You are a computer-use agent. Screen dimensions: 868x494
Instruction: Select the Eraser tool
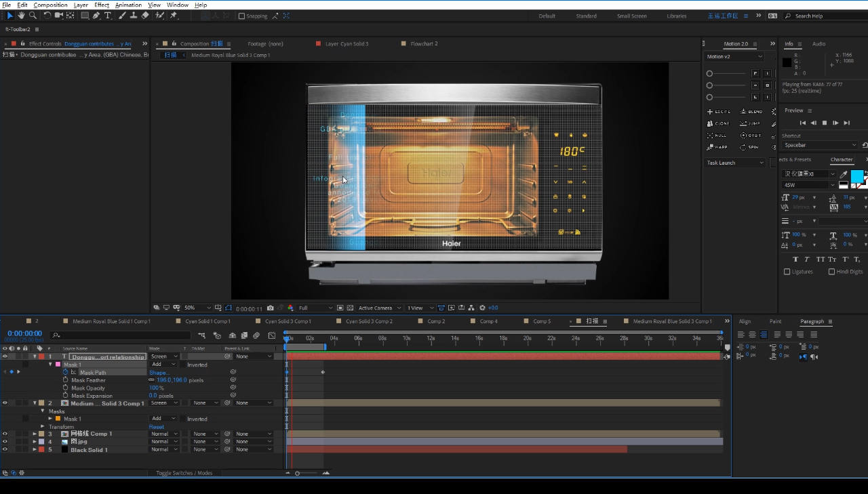tap(144, 16)
